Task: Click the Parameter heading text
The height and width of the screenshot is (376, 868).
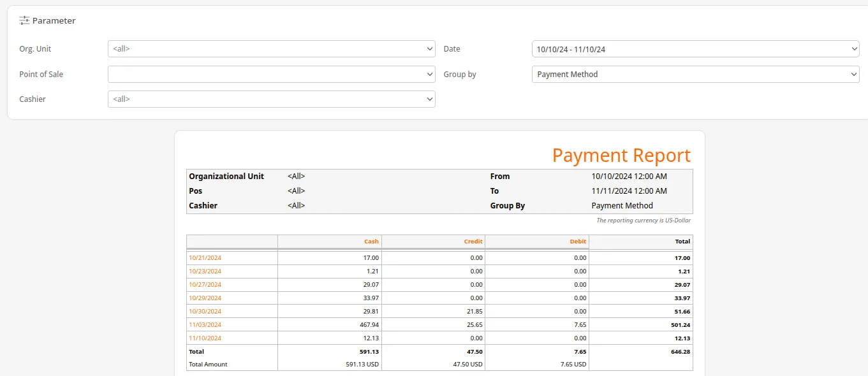Action: click(x=54, y=20)
